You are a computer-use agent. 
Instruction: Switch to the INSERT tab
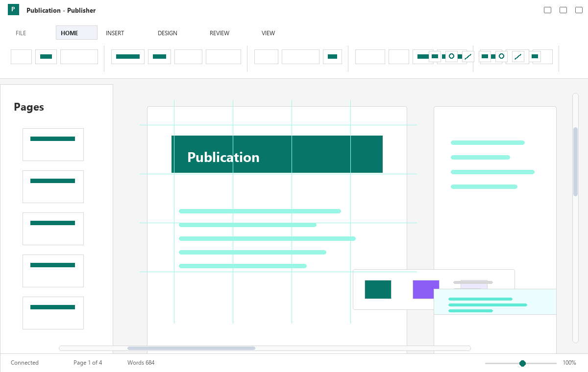pyautogui.click(x=115, y=33)
